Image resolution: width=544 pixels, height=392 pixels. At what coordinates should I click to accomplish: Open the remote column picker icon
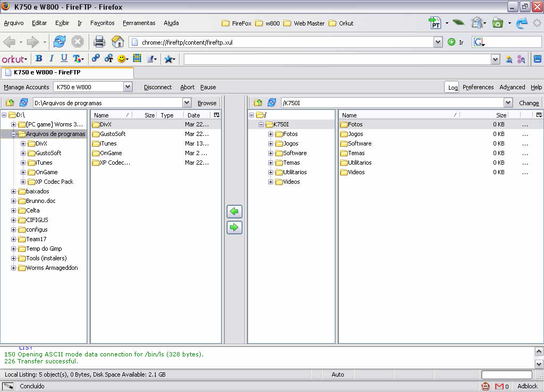pos(539,115)
